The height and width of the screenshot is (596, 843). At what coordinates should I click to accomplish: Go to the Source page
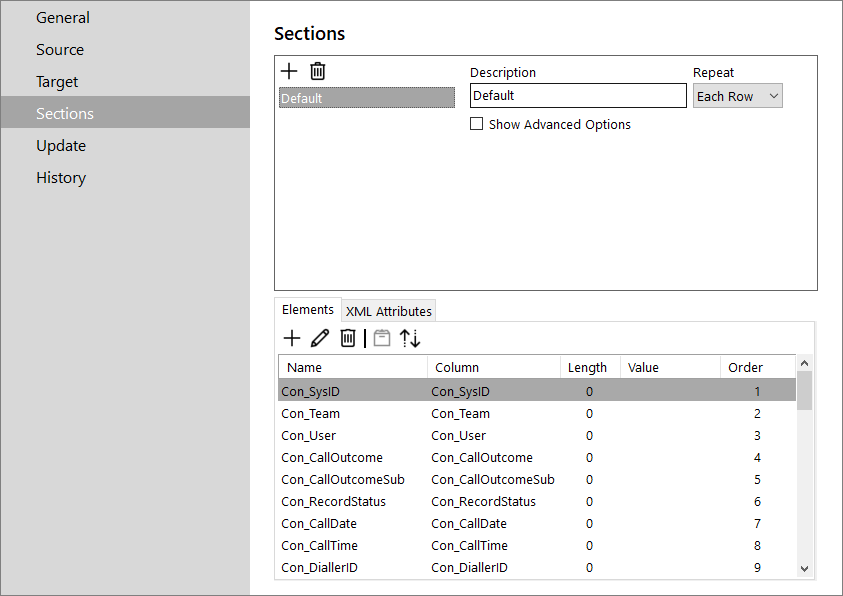pyautogui.click(x=60, y=50)
